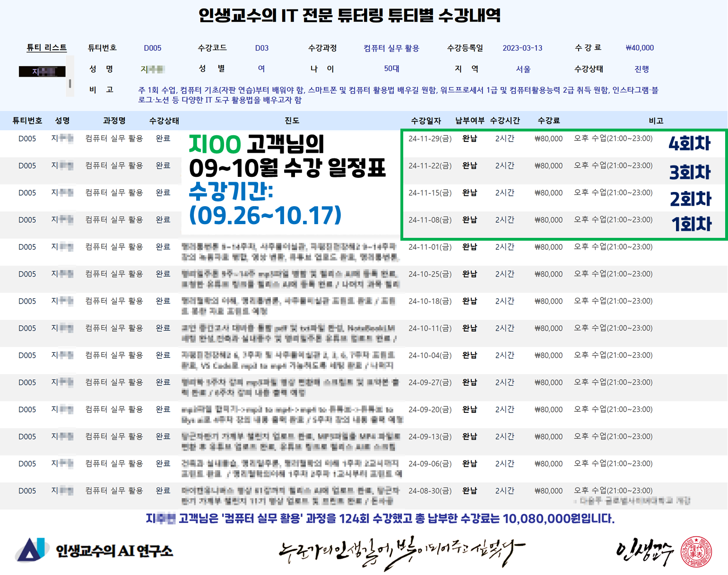Click the 성별 field value 여
728x575 pixels.
pos(261,69)
